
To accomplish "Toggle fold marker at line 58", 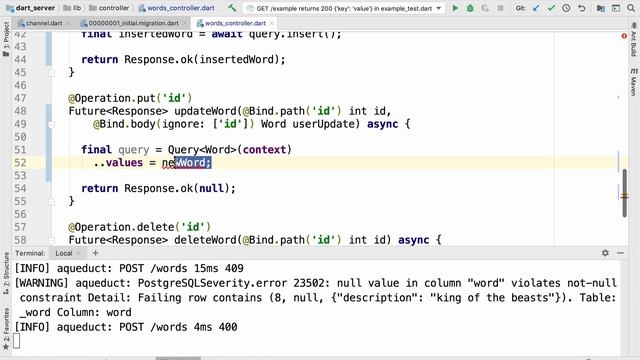I will tap(51, 240).
